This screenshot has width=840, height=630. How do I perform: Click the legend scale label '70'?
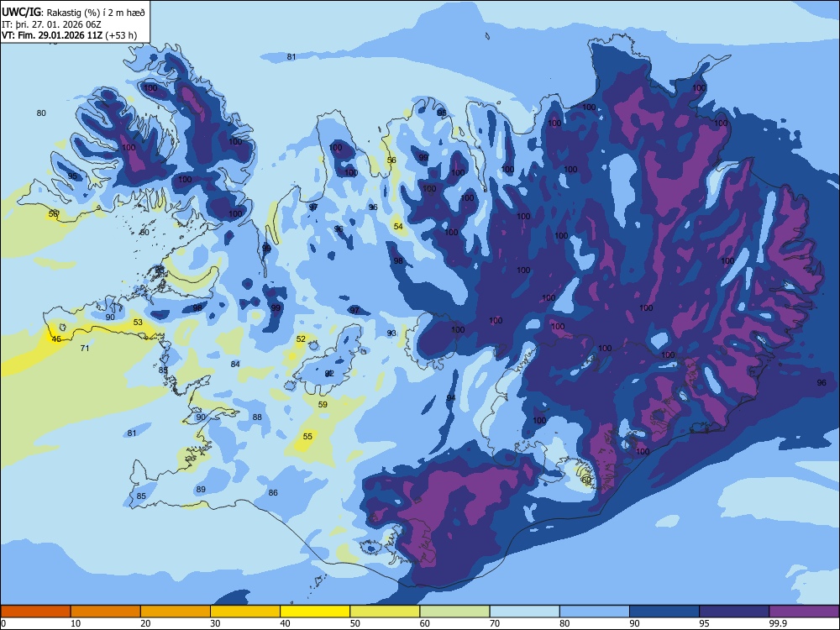[x=495, y=623]
